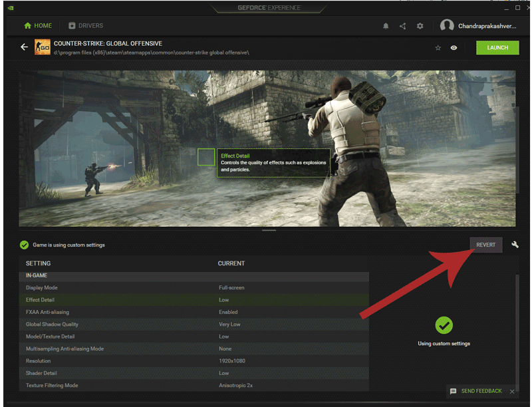The image size is (532, 407).
Task: Maximize the GeForce Experience window
Action: (518, 7)
